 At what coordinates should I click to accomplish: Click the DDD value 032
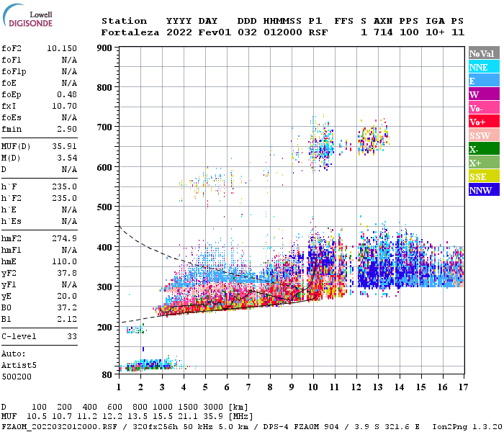tap(247, 32)
